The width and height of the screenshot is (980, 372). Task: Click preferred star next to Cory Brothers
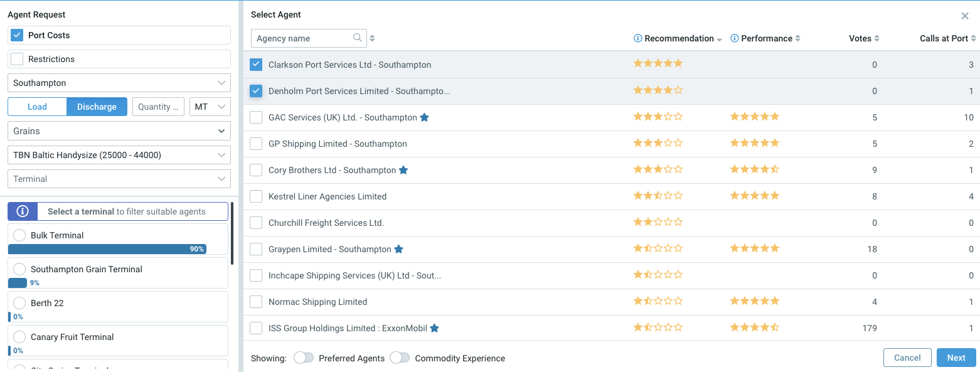point(403,170)
